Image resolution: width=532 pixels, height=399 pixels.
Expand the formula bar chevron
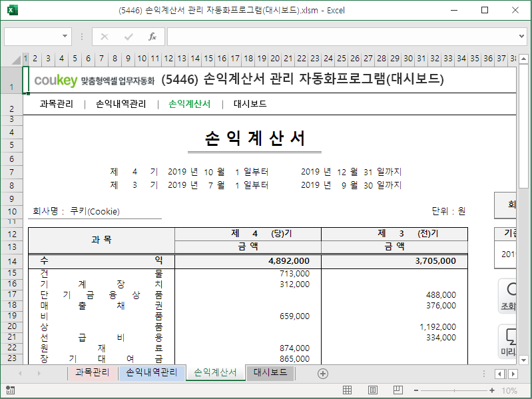pyautogui.click(x=521, y=36)
